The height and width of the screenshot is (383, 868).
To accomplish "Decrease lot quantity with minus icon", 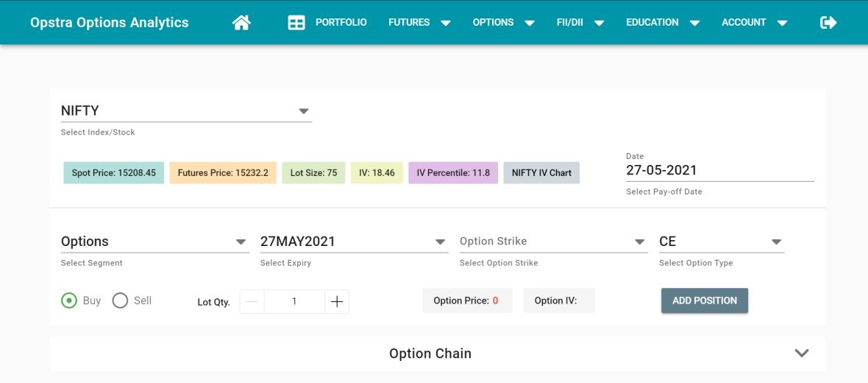I will [x=252, y=301].
